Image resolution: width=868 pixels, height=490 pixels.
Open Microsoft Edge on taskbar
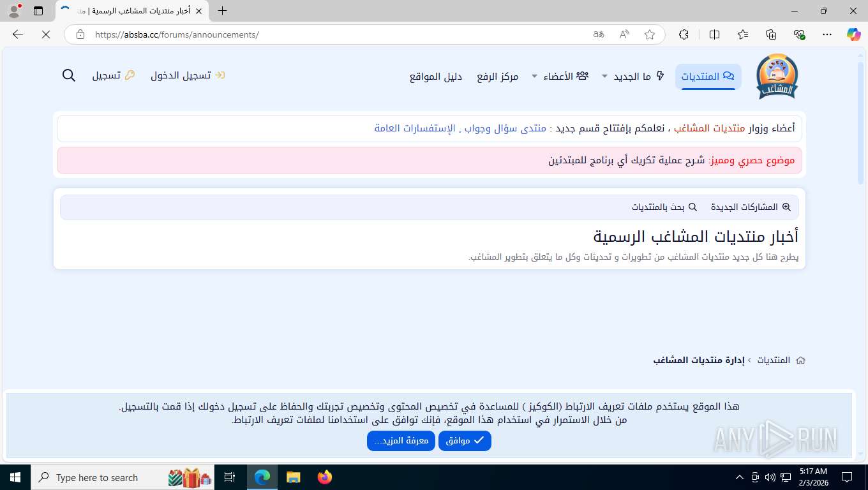262,477
